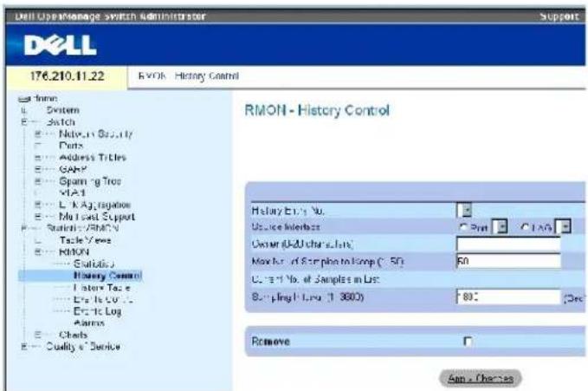Select the LAG radio button
The image size is (588, 391).
coord(526,227)
